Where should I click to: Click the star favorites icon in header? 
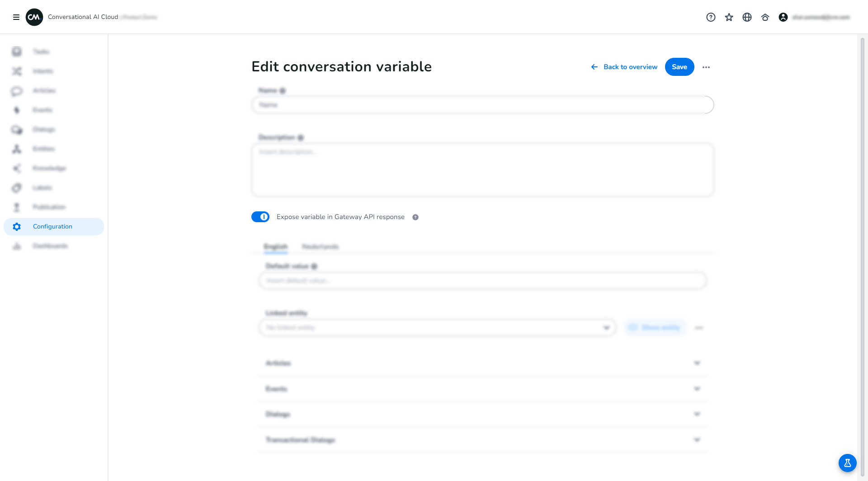(729, 17)
